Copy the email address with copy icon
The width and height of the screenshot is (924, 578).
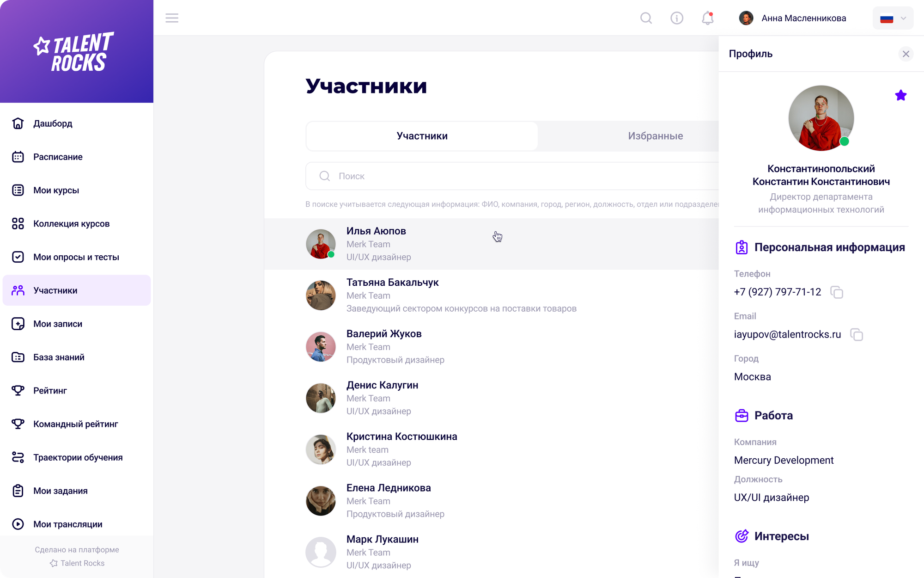(857, 335)
